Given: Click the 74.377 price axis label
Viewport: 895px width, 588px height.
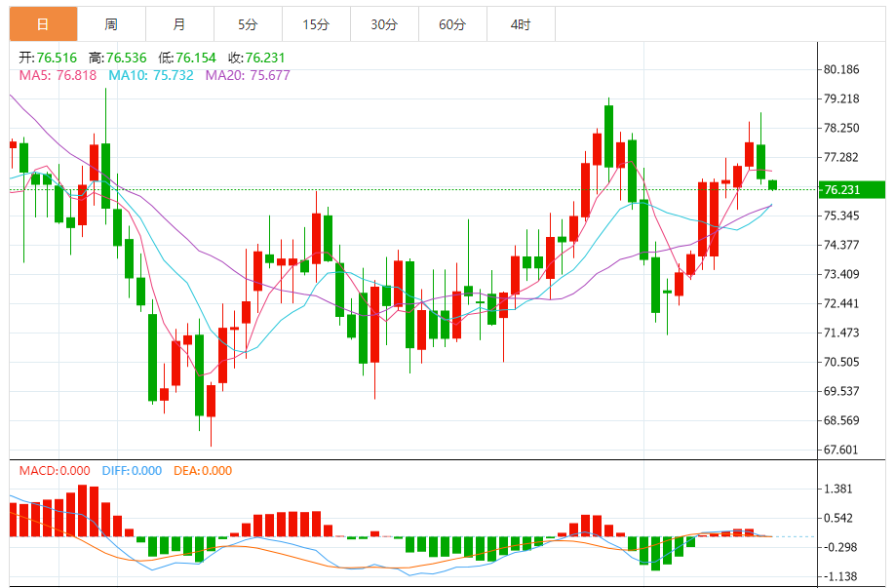Looking at the screenshot, I should (x=841, y=245).
